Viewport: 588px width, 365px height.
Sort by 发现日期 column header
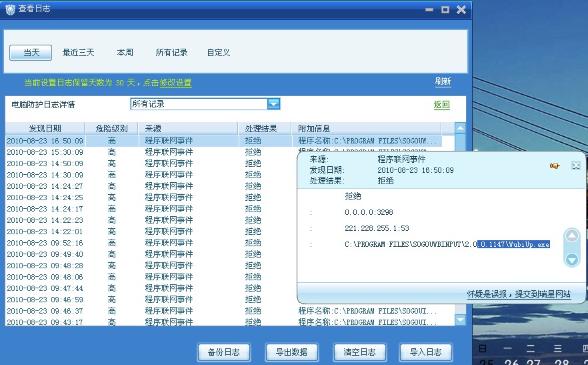(45, 128)
